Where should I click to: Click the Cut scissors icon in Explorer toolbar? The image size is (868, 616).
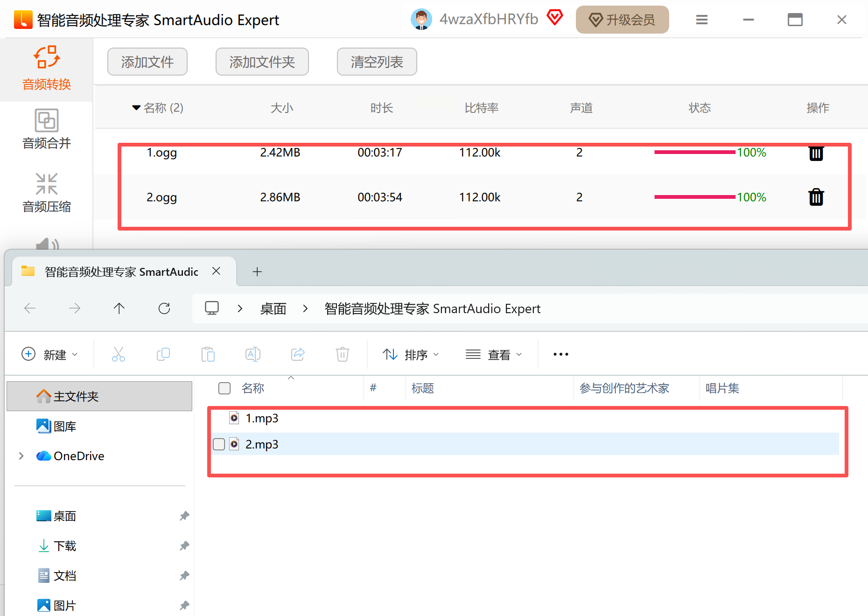click(119, 354)
